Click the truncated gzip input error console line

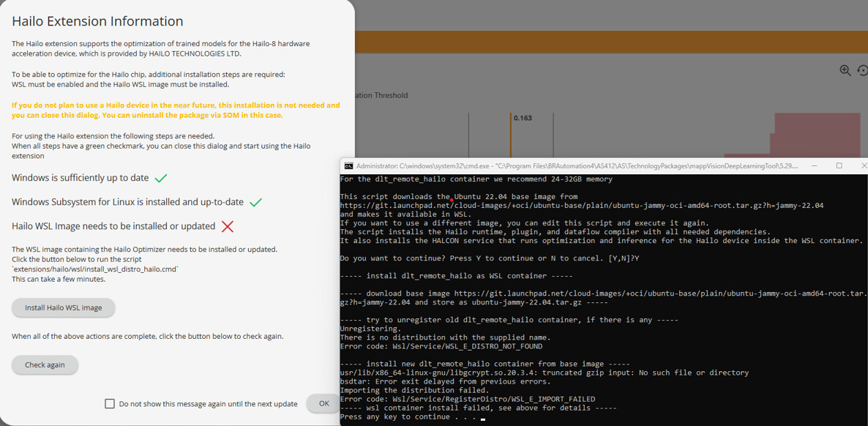tap(545, 373)
